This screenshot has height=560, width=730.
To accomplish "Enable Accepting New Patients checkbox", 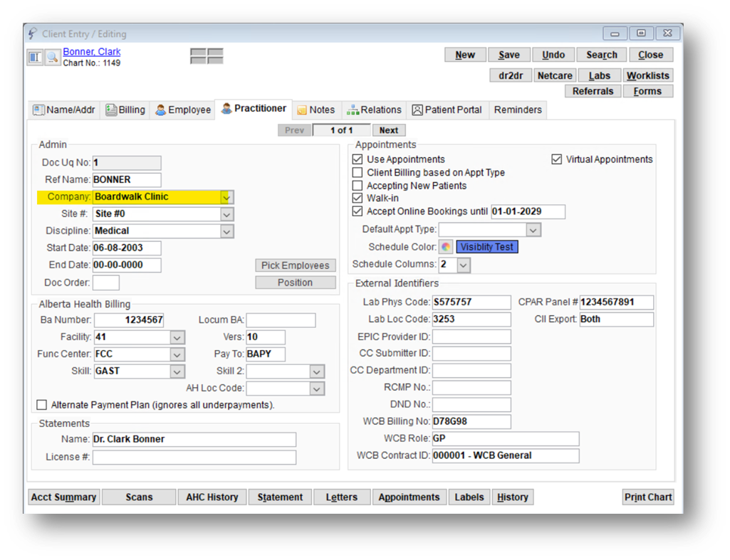I will click(358, 186).
